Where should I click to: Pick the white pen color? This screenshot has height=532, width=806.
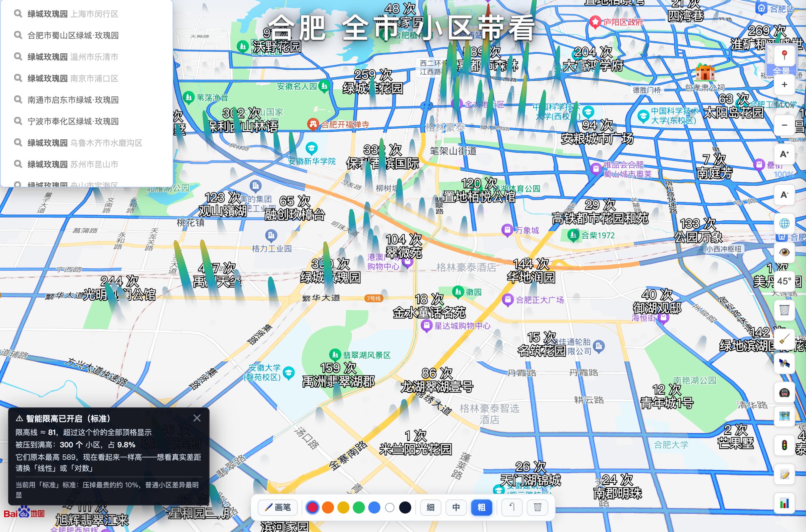click(x=390, y=507)
